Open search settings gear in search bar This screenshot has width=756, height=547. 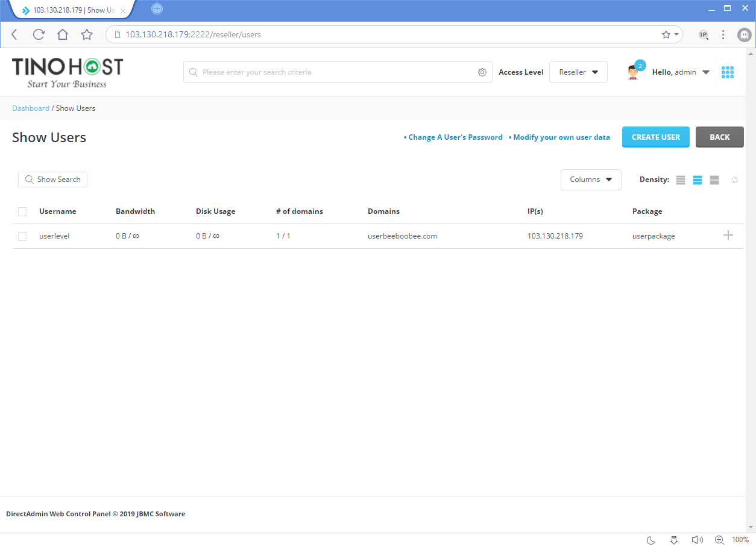pyautogui.click(x=482, y=72)
